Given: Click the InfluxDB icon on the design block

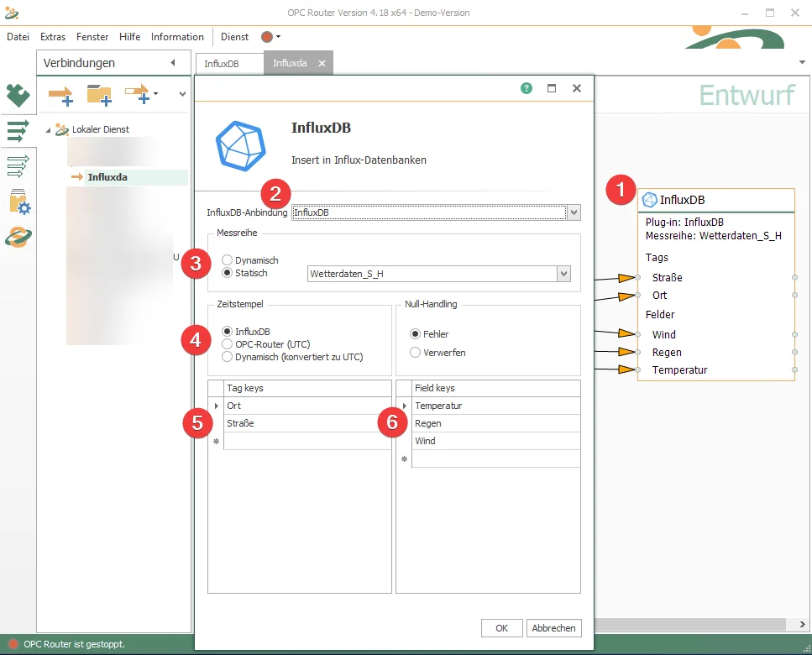Looking at the screenshot, I should 649,200.
